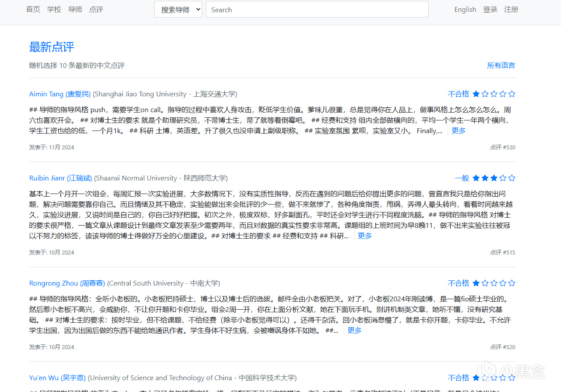Open the 注册 sign-up page
The height and width of the screenshot is (392, 561).
pos(511,10)
